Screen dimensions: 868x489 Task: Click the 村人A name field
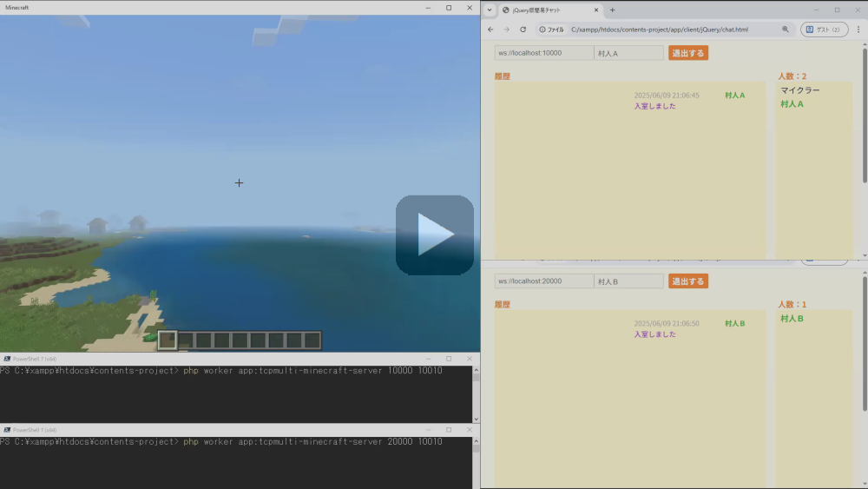pos(628,53)
